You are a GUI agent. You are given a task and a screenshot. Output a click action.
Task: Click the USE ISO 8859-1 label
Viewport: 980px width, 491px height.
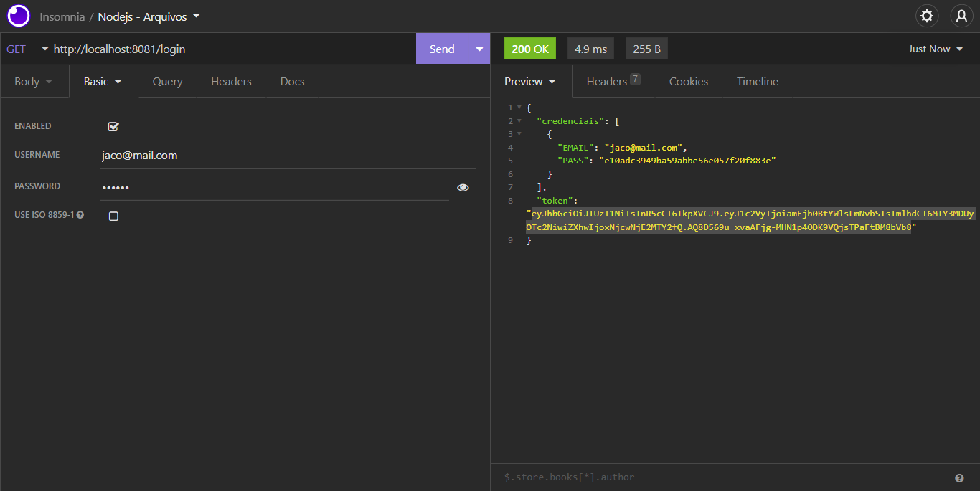(44, 215)
